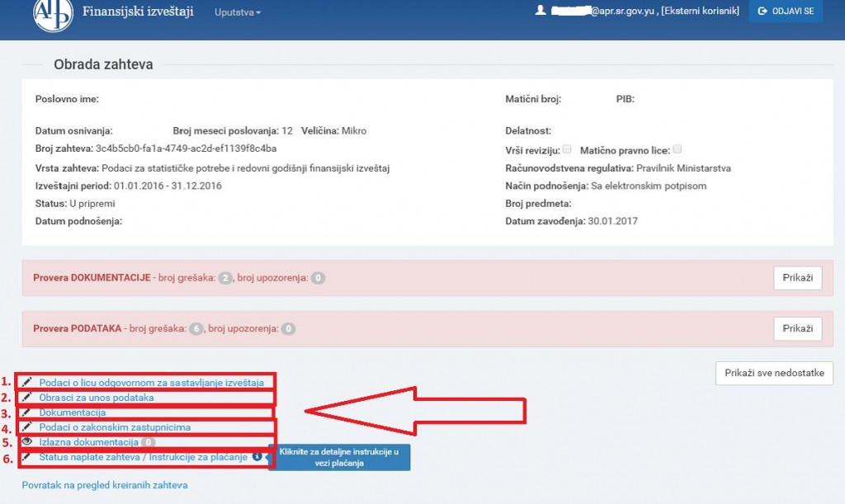Click the APR logo in the header
The height and width of the screenshot is (504, 845).
pyautogui.click(x=53, y=16)
